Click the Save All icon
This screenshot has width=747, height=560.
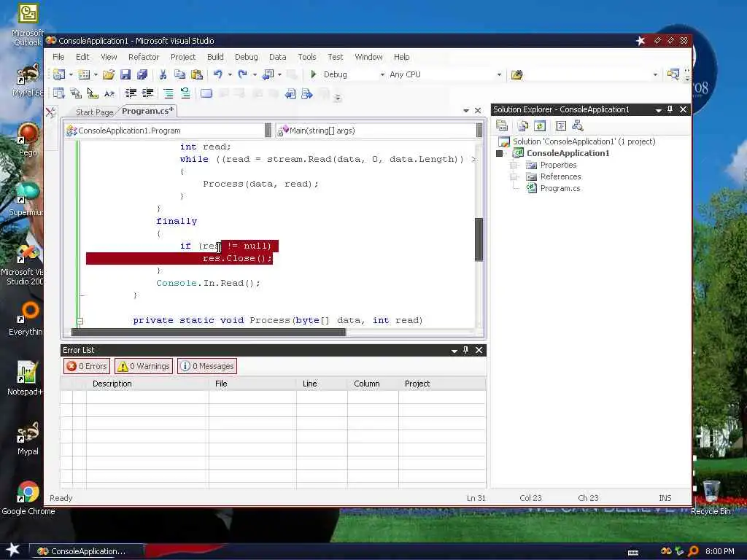(142, 74)
